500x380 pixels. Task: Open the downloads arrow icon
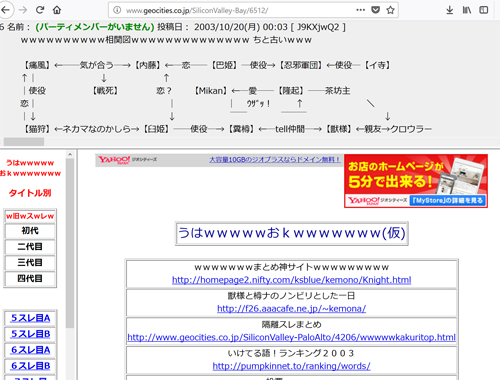(x=450, y=10)
